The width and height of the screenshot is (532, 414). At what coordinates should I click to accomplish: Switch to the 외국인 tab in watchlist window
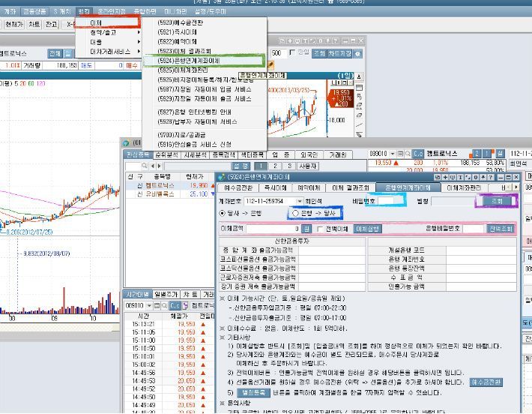pos(309,154)
